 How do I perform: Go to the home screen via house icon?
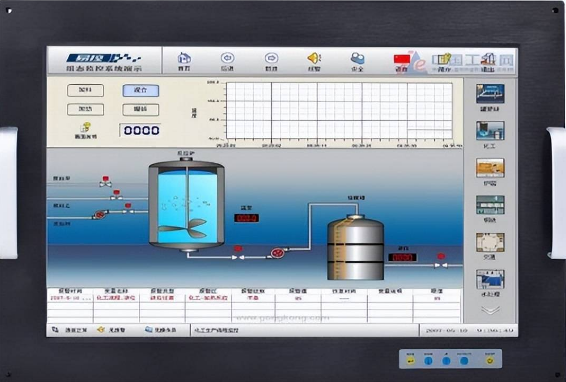click(184, 58)
